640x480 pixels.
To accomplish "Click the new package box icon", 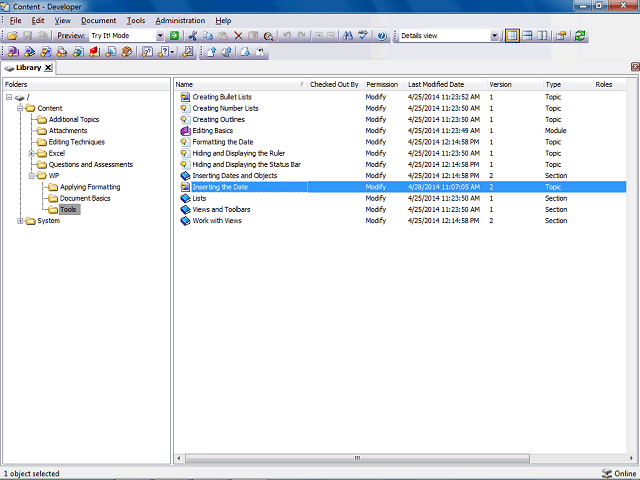I will tap(127, 52).
